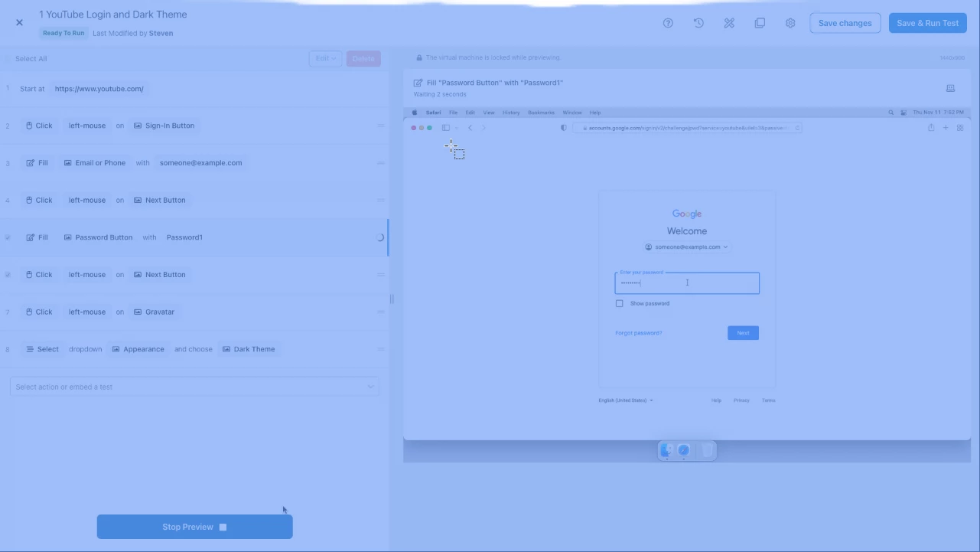Click the https://www.youtube.com/ start URL
This screenshot has width=980, height=552.
(x=99, y=89)
